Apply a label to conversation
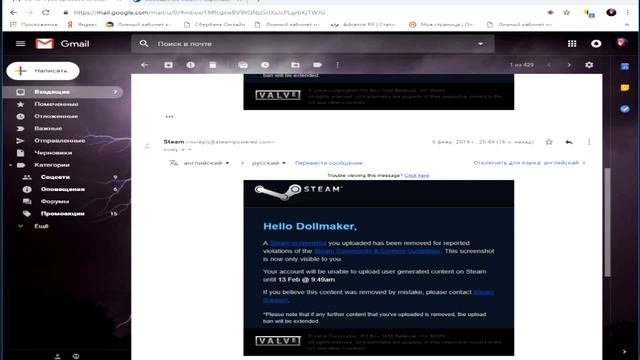 (x=317, y=65)
